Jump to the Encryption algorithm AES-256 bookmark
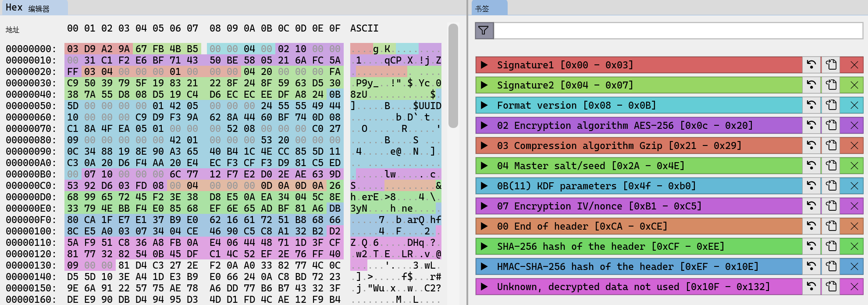Screen dimensions: 868x305 click(811, 125)
